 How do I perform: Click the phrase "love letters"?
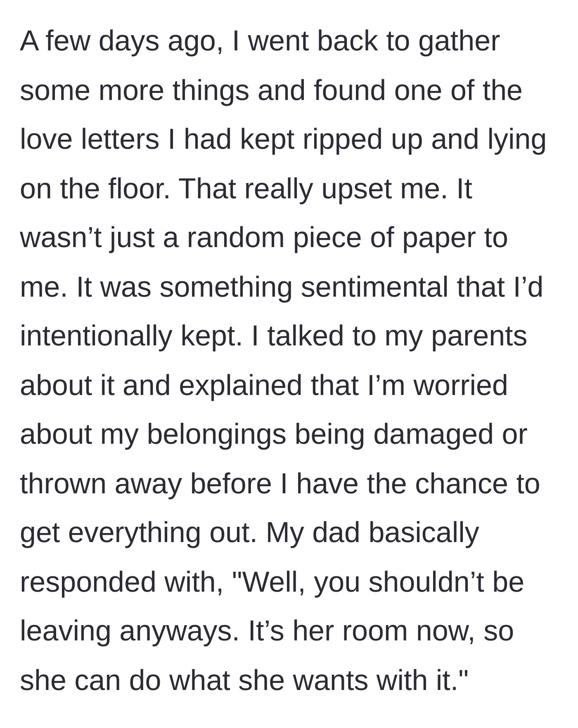90,140
